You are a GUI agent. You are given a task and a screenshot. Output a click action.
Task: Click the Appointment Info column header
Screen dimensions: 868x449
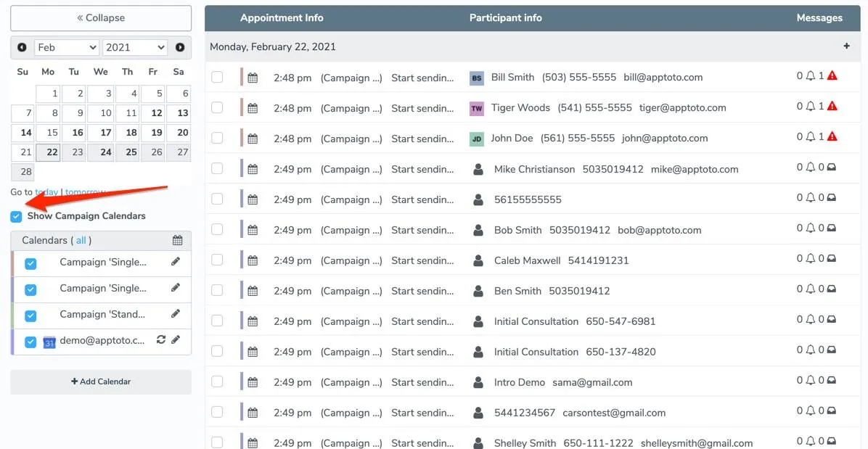click(282, 17)
